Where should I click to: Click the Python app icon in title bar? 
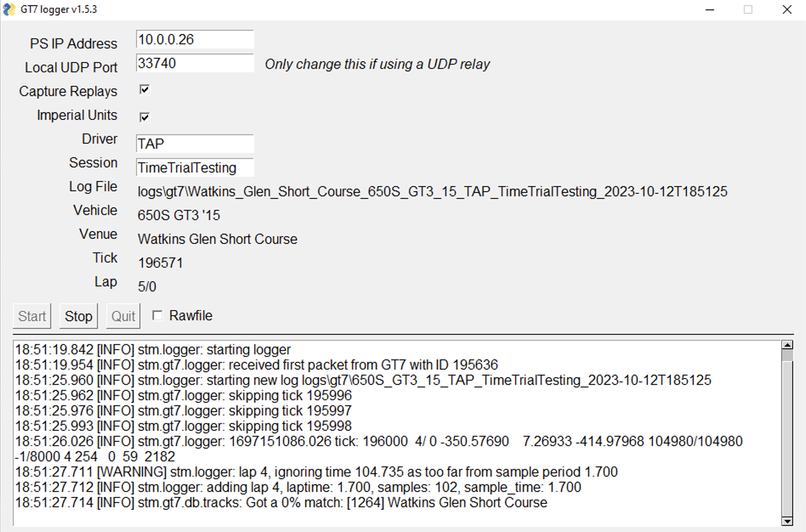pyautogui.click(x=9, y=9)
